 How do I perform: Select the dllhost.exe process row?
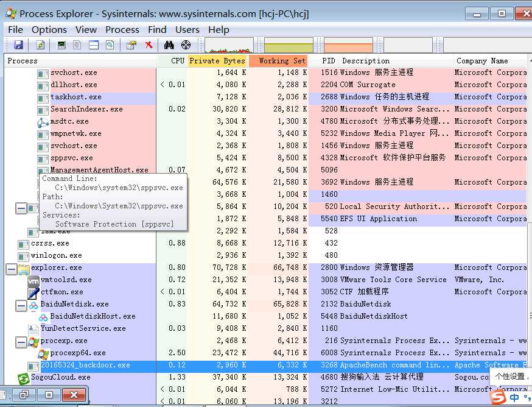pyautogui.click(x=266, y=86)
